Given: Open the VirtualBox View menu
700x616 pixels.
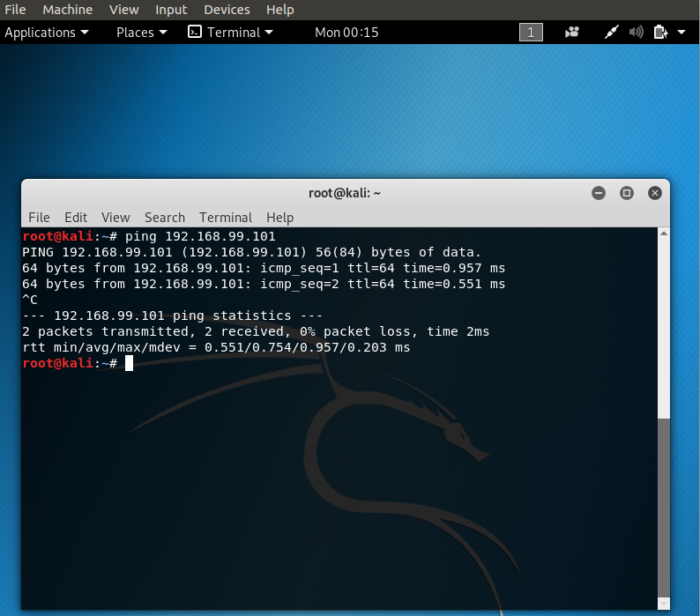Looking at the screenshot, I should pos(124,10).
